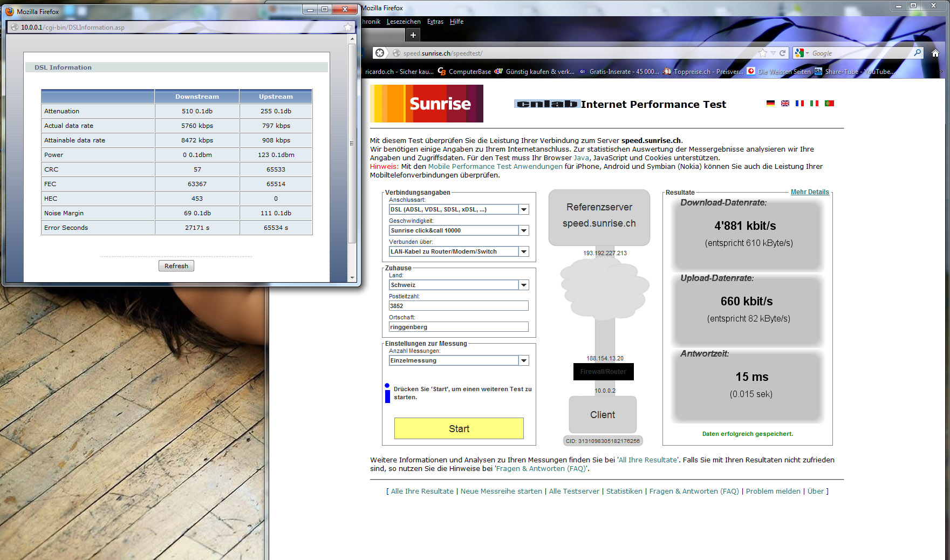Click the Sunrise logo
The width and height of the screenshot is (950, 560).
(x=427, y=104)
